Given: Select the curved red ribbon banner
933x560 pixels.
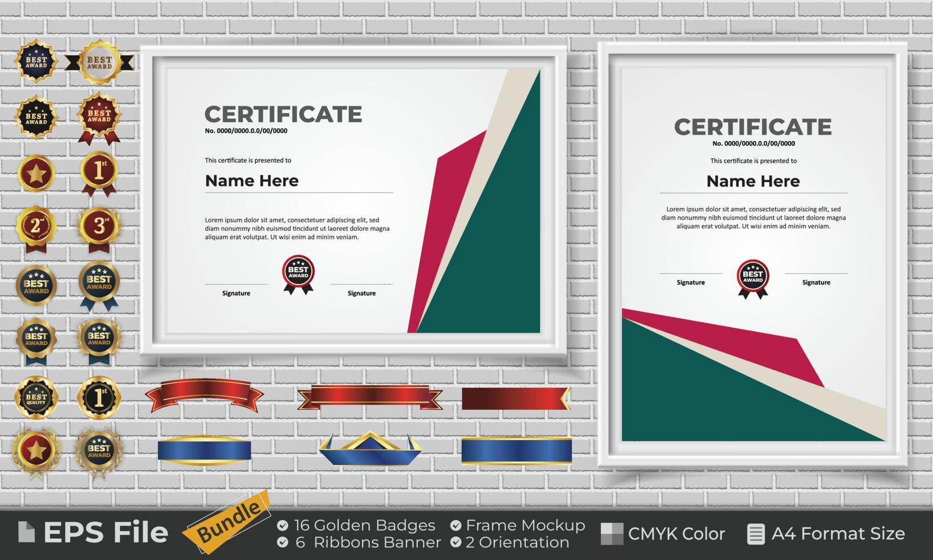Looking at the screenshot, I should [205, 395].
